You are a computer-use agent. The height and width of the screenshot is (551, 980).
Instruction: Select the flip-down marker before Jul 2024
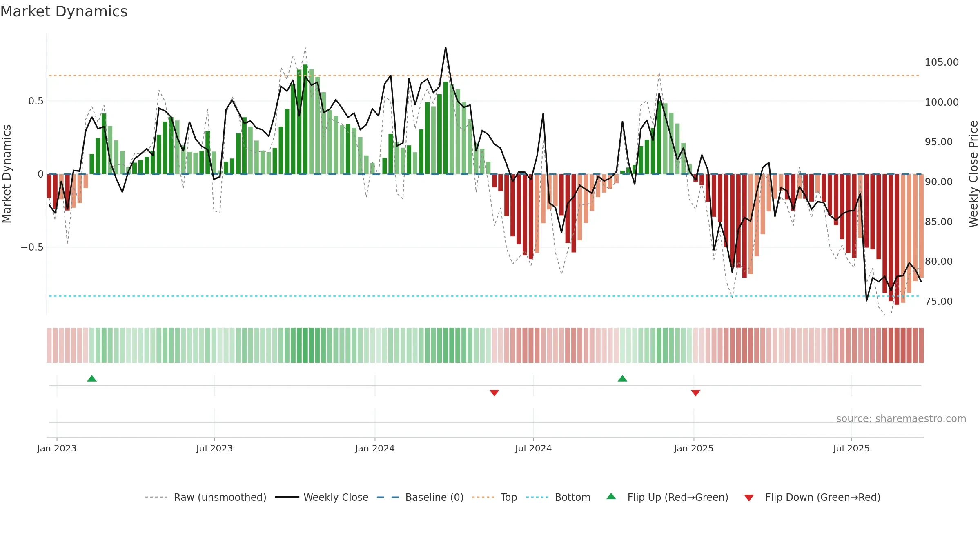[494, 393]
